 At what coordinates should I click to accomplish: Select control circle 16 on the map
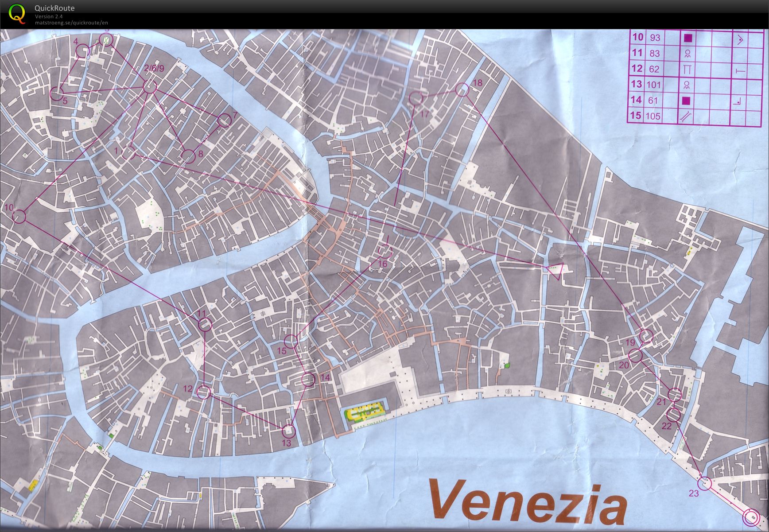[385, 251]
